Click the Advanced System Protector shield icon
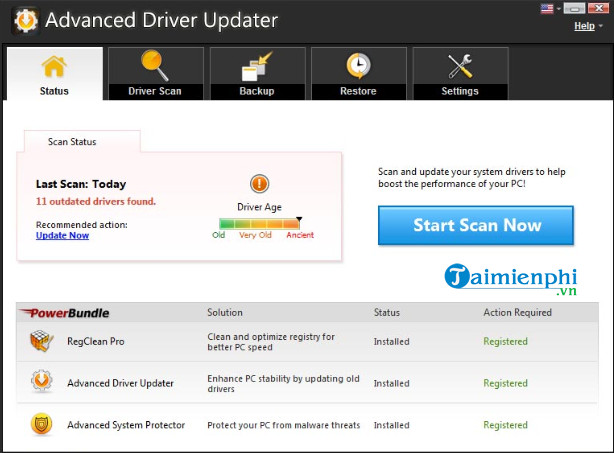This screenshot has height=453, width=614. [42, 424]
